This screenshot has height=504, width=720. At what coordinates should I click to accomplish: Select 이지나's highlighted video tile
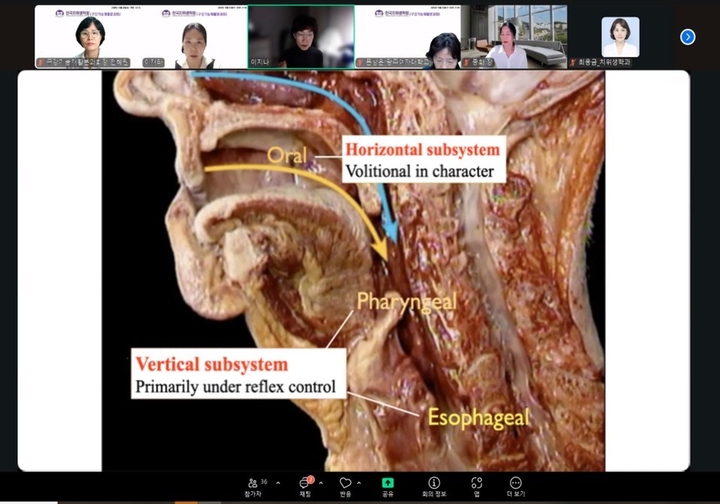pyautogui.click(x=301, y=37)
